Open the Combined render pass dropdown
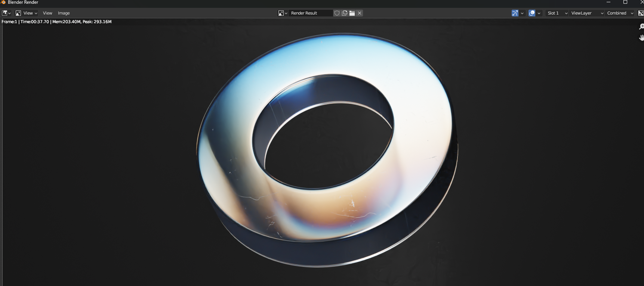 coord(620,13)
